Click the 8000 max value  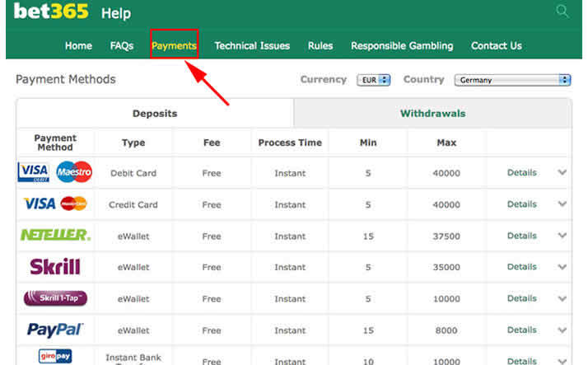click(446, 330)
